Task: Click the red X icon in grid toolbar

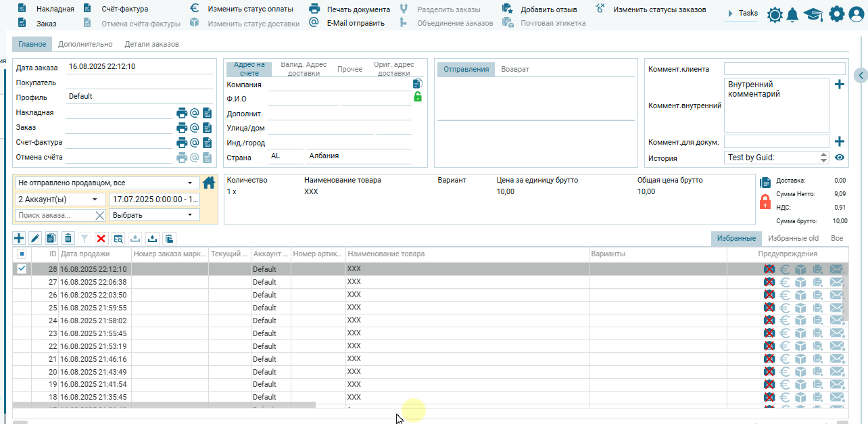Action: (101, 238)
